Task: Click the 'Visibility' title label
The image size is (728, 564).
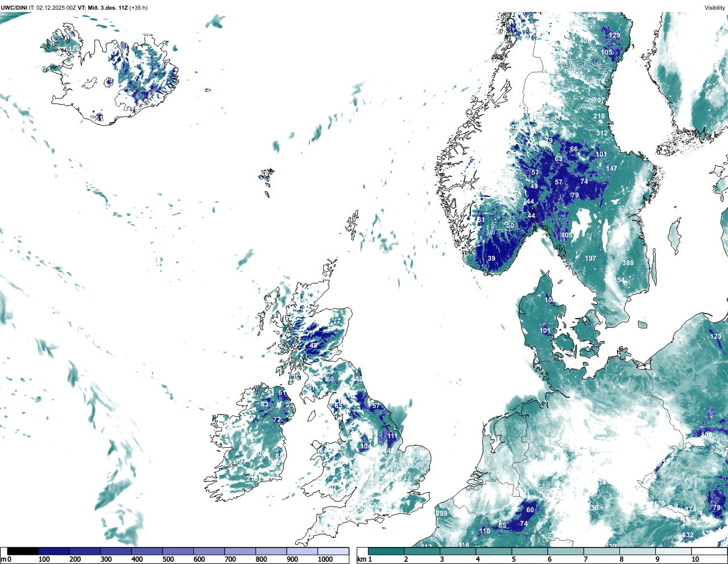Action: point(714,8)
